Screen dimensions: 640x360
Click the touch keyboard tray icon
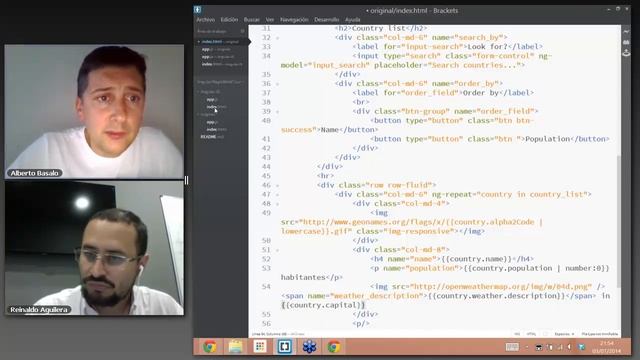pyautogui.click(x=512, y=347)
